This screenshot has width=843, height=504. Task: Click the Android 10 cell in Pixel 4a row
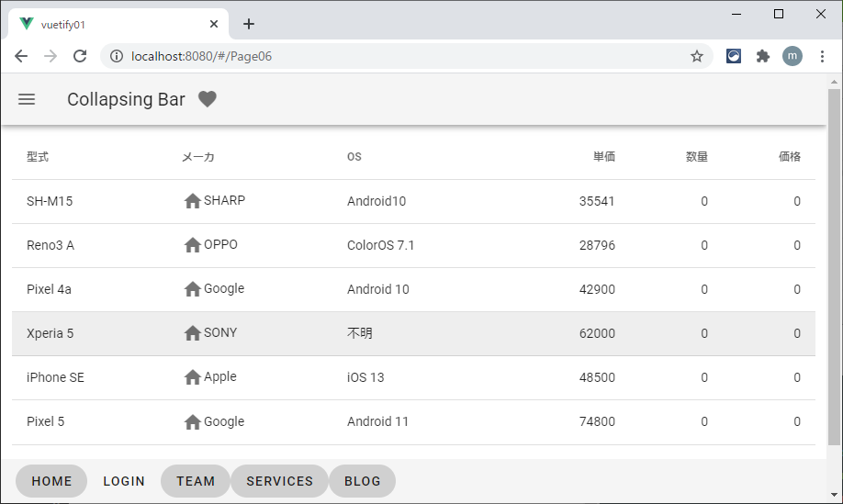[378, 289]
